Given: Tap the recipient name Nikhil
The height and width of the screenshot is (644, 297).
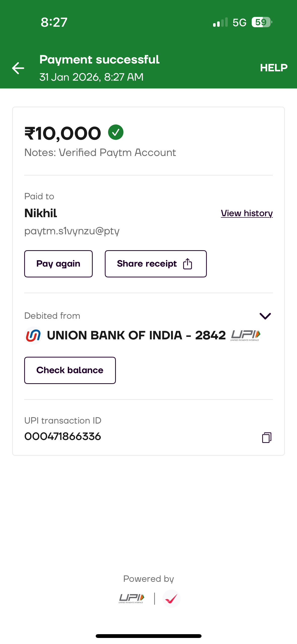Looking at the screenshot, I should (41, 213).
